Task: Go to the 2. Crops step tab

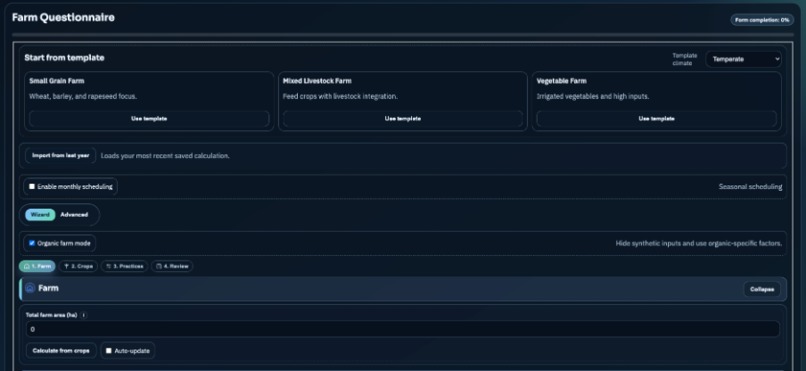Action: [x=78, y=266]
